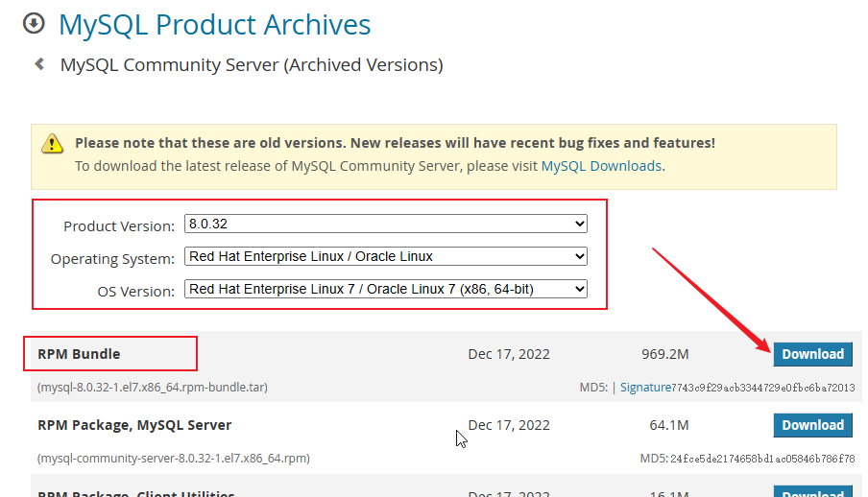Click the Product Version label
868x497 pixels.
119,226
